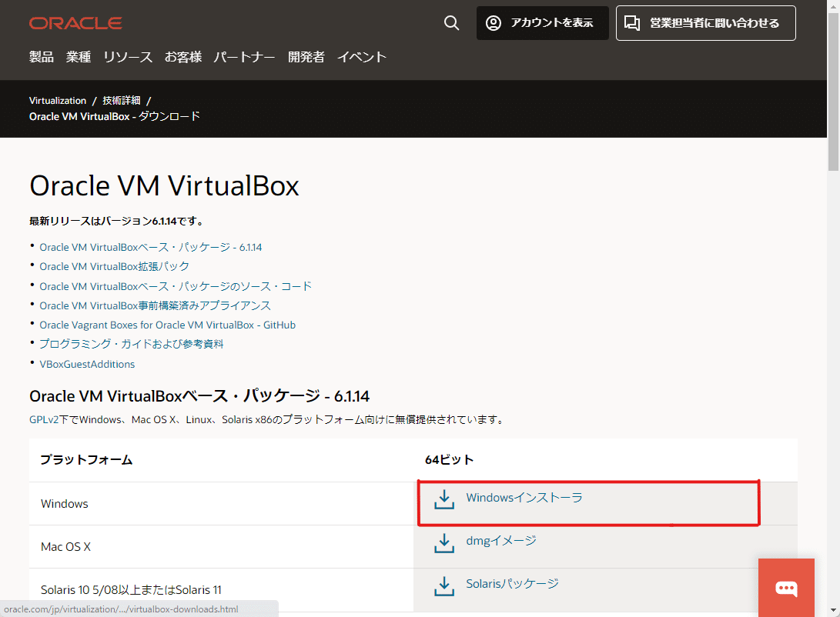840x617 pixels.
Task: Click the プラットフォーム column header
Action: pyautogui.click(x=86, y=460)
